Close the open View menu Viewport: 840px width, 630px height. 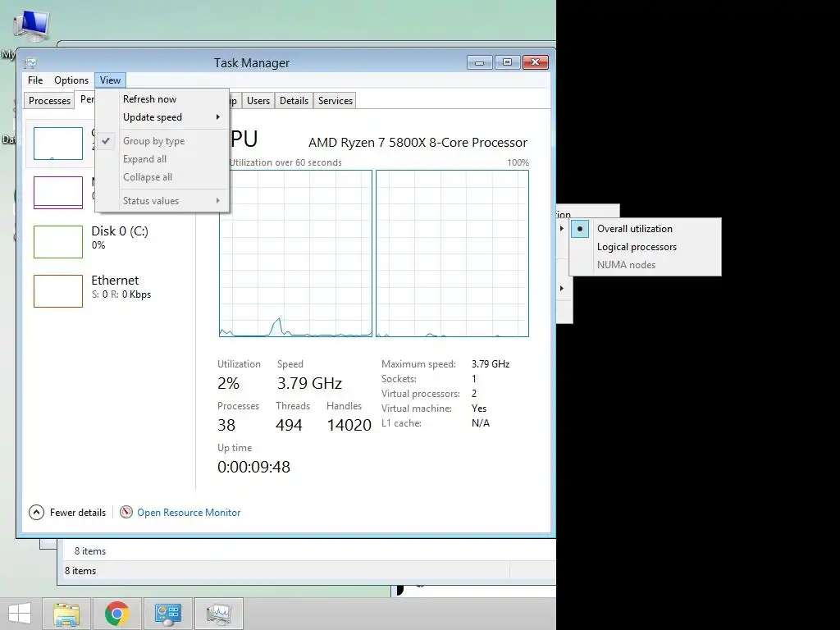click(111, 80)
